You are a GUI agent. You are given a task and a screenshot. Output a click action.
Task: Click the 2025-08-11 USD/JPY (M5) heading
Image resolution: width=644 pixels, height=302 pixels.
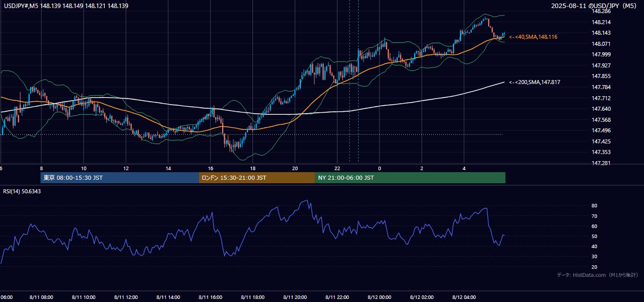point(595,6)
